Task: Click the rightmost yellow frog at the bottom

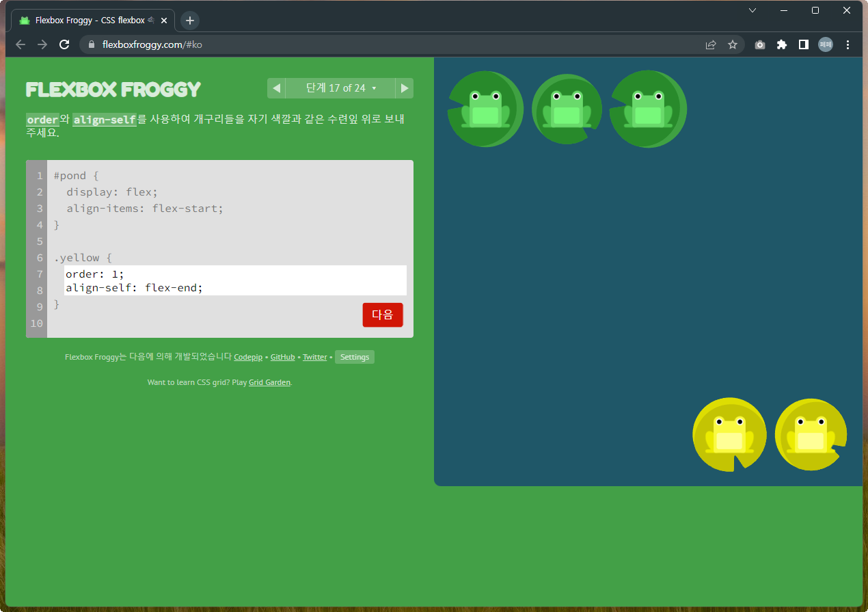Action: coord(811,434)
